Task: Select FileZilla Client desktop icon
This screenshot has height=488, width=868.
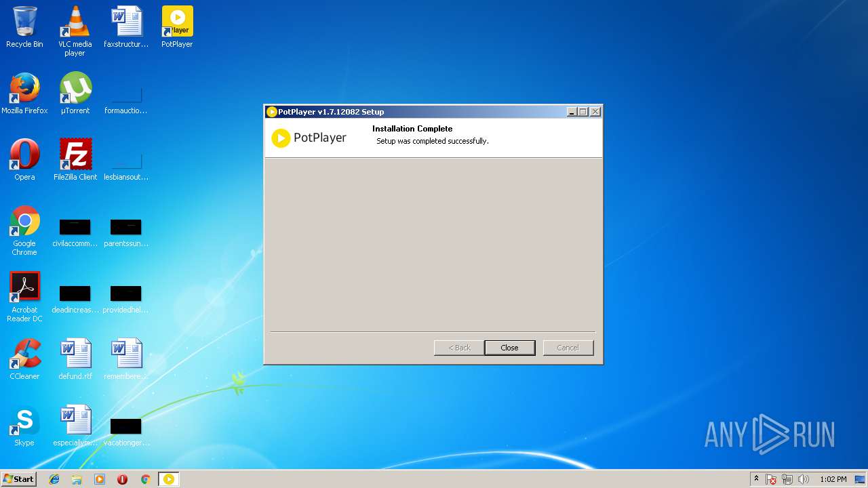Action: click(75, 160)
